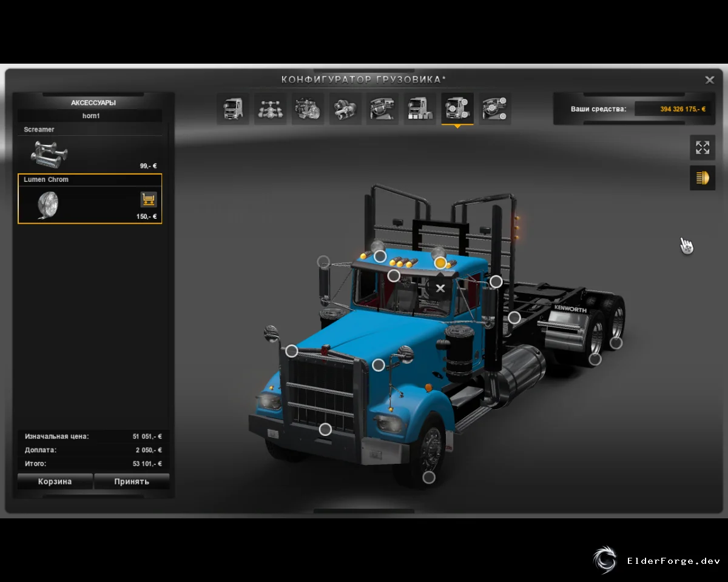The height and width of the screenshot is (582, 728).
Task: Remove accessory with the X on the cab
Action: (x=440, y=288)
